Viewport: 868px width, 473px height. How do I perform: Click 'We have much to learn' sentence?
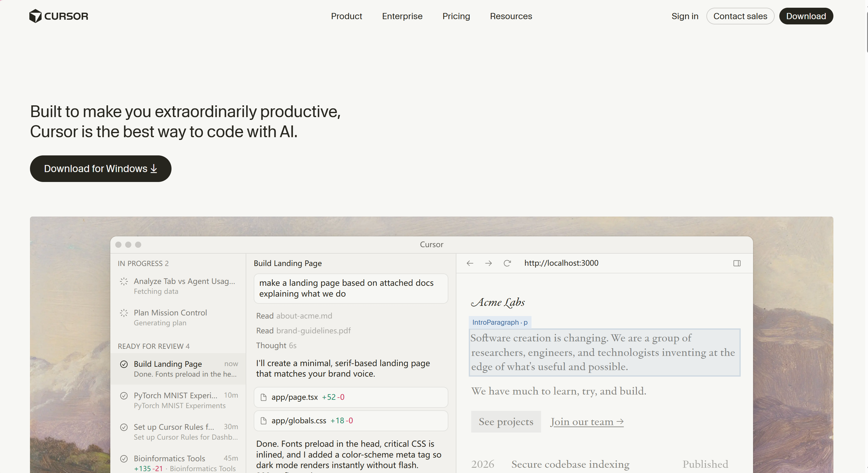coord(558,391)
